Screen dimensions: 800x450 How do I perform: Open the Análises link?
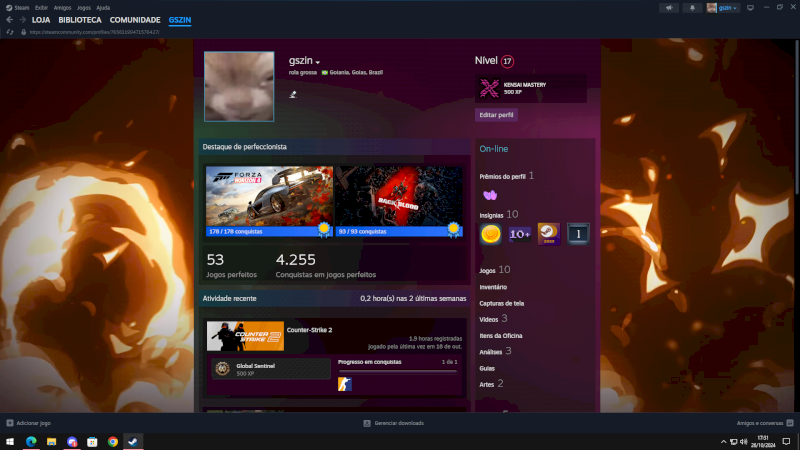(x=491, y=351)
